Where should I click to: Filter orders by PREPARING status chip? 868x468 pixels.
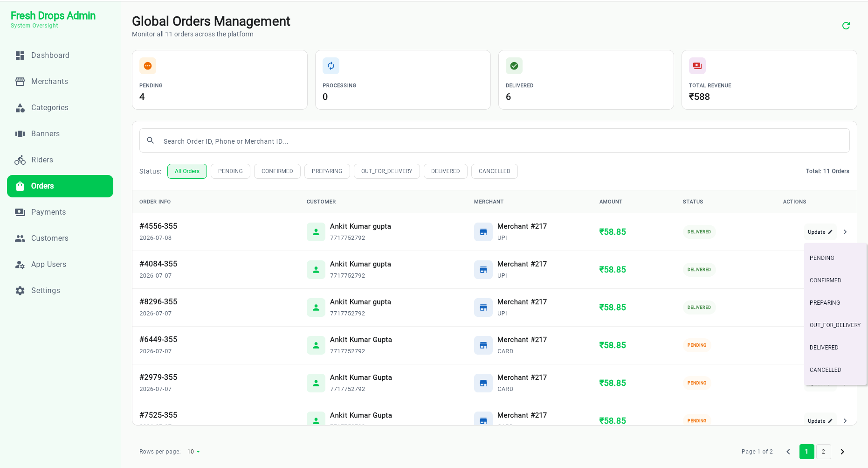point(327,171)
